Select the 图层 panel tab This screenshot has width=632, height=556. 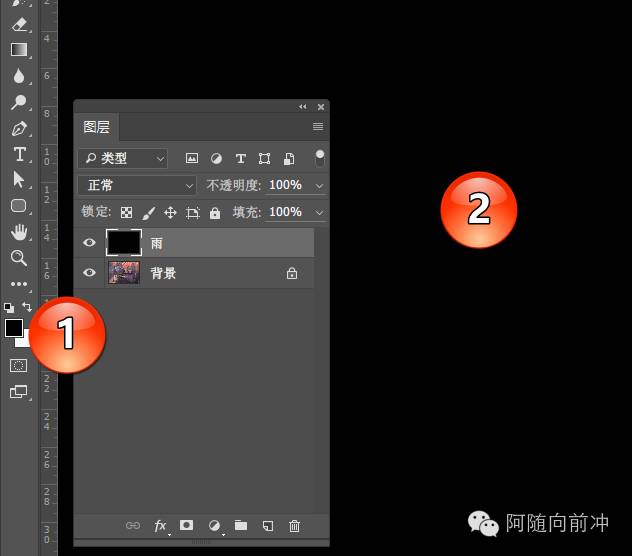pyautogui.click(x=97, y=127)
